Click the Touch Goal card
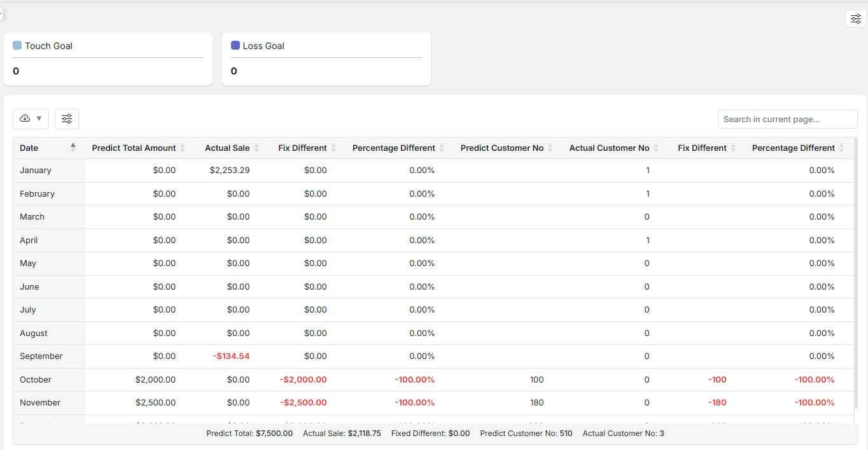 point(108,59)
